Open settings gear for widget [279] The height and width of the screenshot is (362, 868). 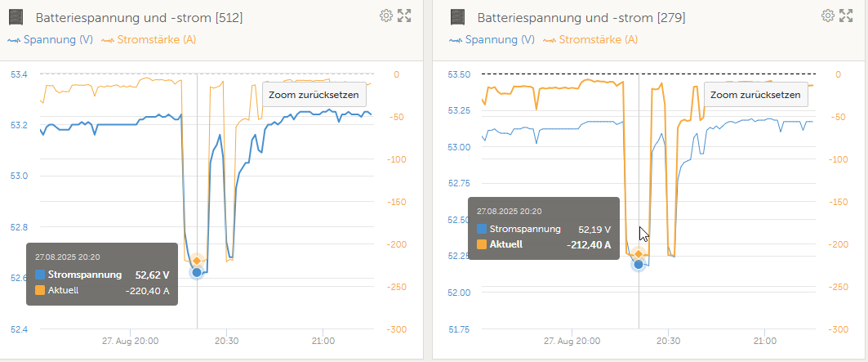click(828, 16)
